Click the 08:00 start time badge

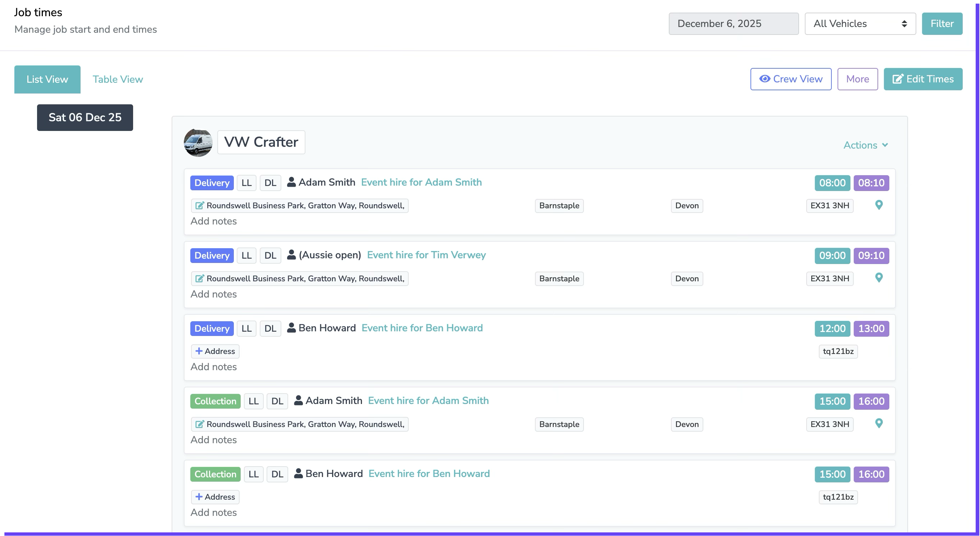(832, 183)
